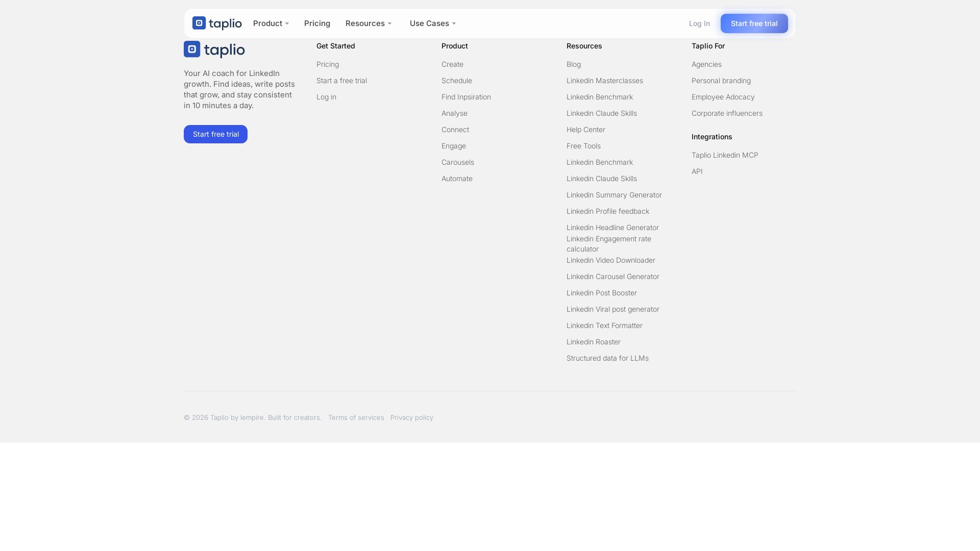980x551 pixels.
Task: Open the Pricing link under Get Started
Action: [328, 64]
